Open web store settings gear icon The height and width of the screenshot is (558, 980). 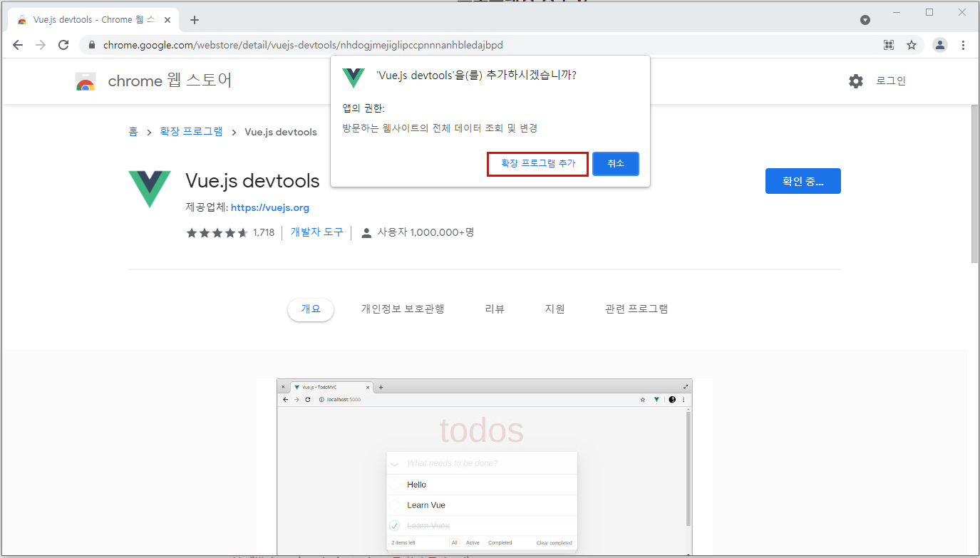[x=856, y=81]
